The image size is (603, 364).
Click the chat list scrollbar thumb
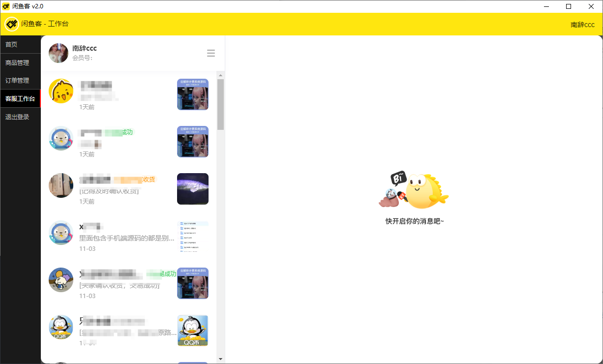tap(221, 104)
